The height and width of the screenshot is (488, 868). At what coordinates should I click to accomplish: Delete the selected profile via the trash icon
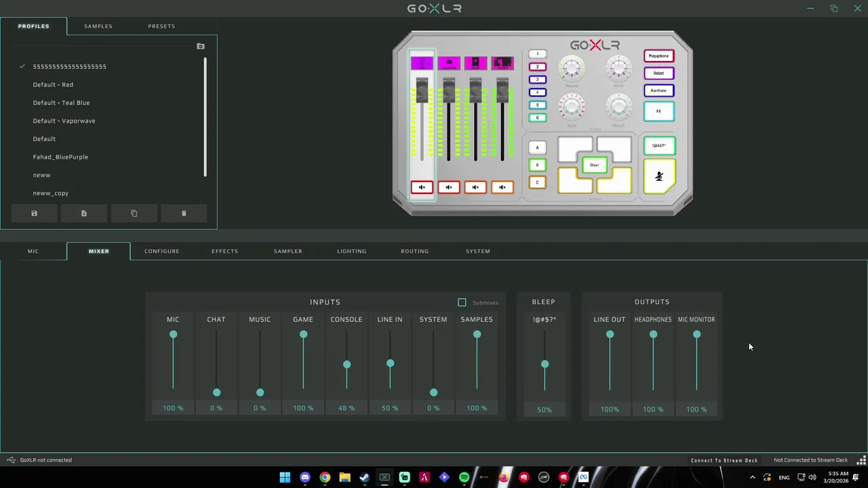click(184, 213)
